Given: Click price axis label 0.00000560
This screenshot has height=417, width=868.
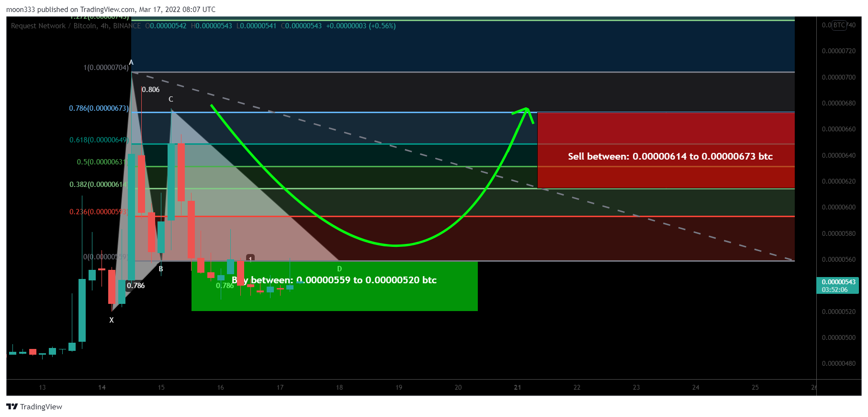Looking at the screenshot, I should tap(839, 259).
